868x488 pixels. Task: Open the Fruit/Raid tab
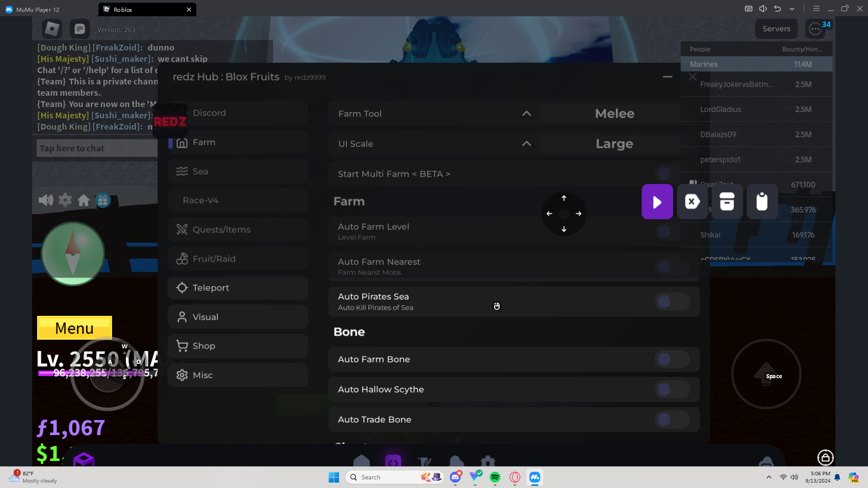[x=238, y=259]
